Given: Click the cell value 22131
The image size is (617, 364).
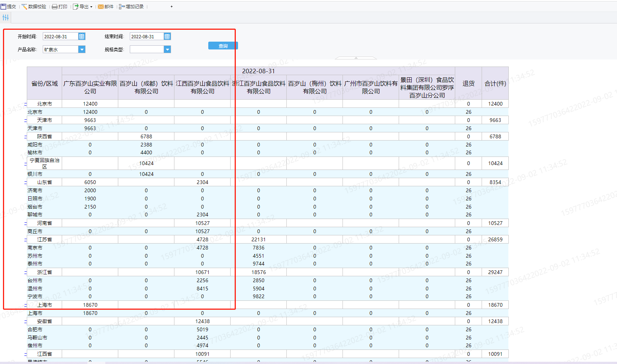Looking at the screenshot, I should pyautogui.click(x=258, y=239).
